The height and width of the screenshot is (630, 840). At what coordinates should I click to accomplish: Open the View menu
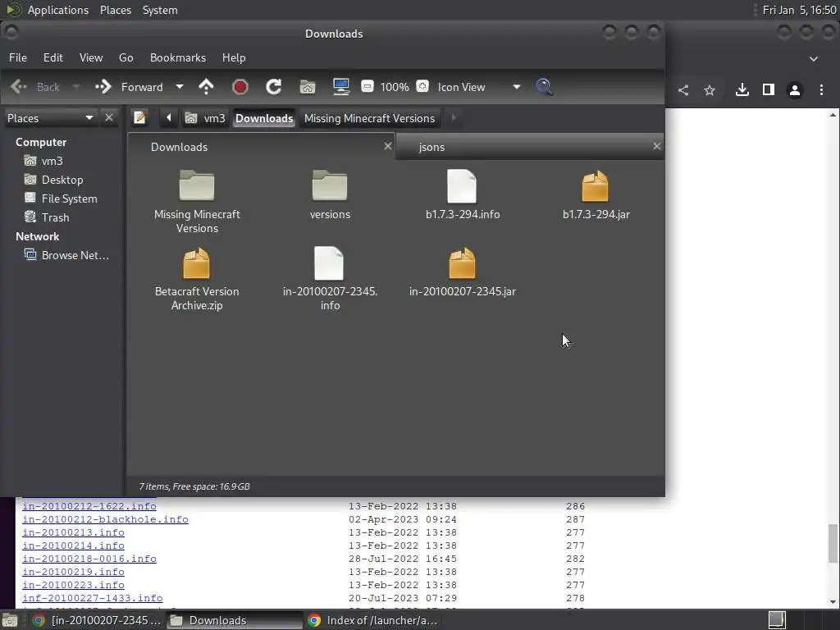91,57
